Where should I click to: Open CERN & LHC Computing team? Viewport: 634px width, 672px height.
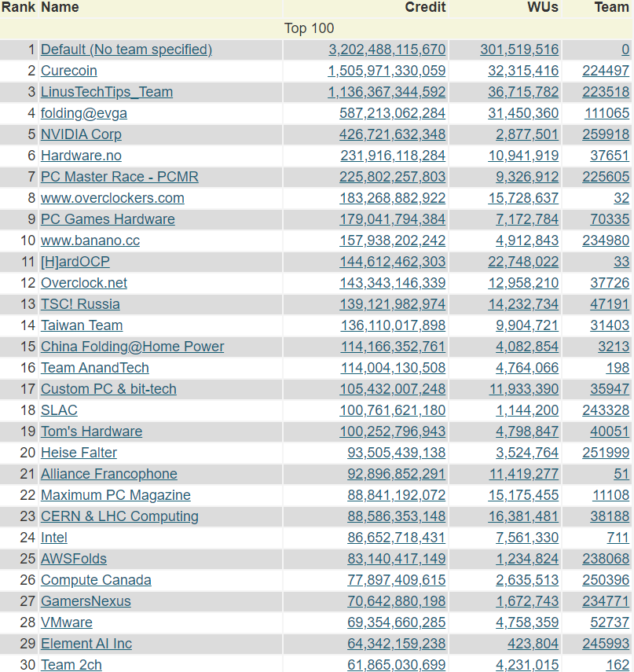point(119,516)
